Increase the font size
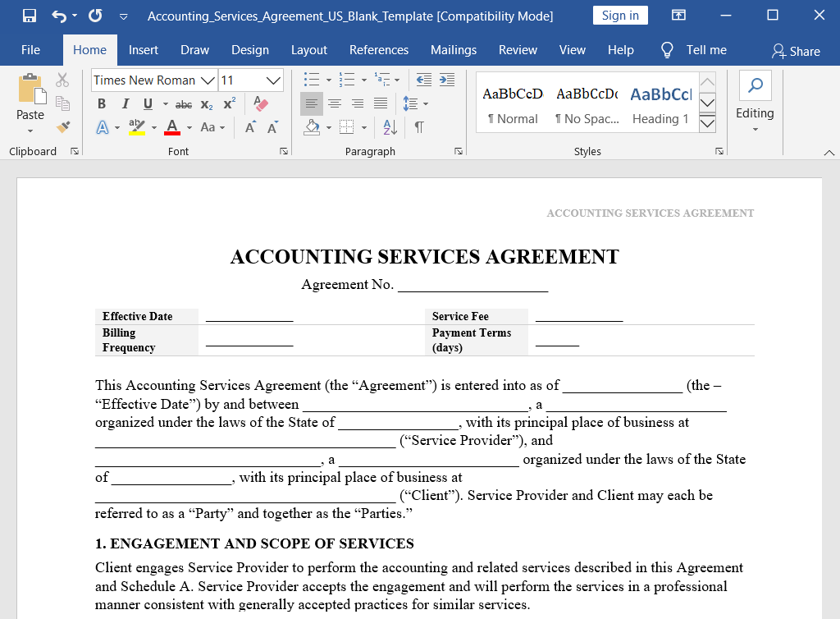840x619 pixels. pos(250,127)
